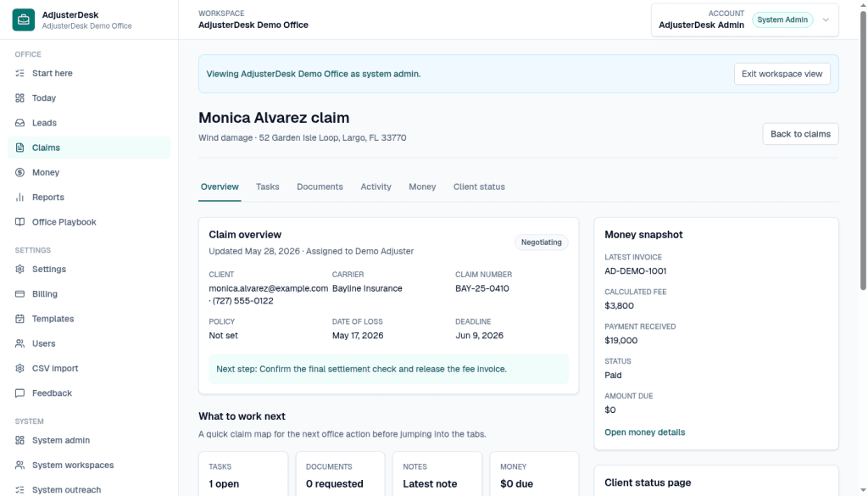Image resolution: width=868 pixels, height=496 pixels.
Task: Click the claim number BAY-25-0410
Action: tap(482, 288)
